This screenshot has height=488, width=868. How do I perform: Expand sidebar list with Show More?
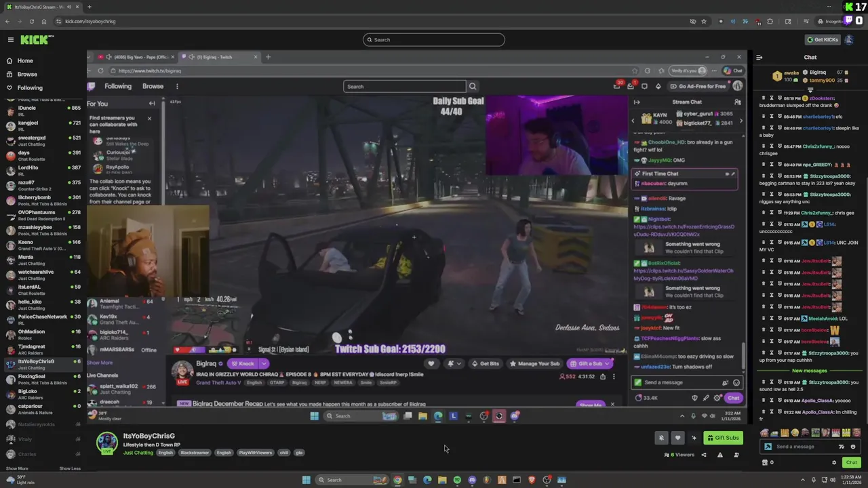pos(18,468)
